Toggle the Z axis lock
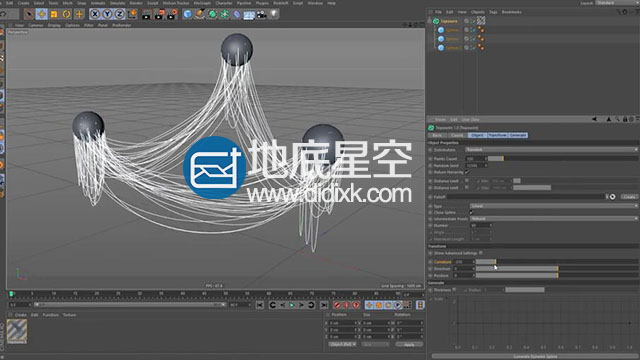640x360 pixels. coord(119,14)
